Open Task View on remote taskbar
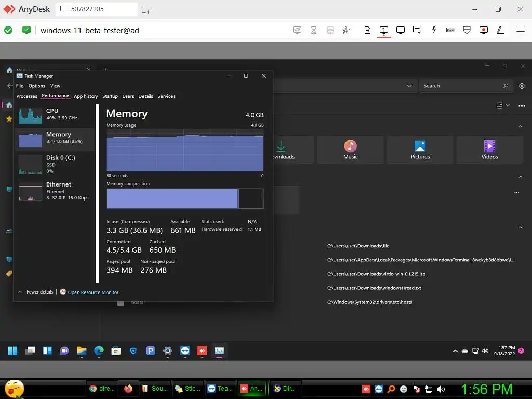The image size is (532, 399). (x=30, y=351)
